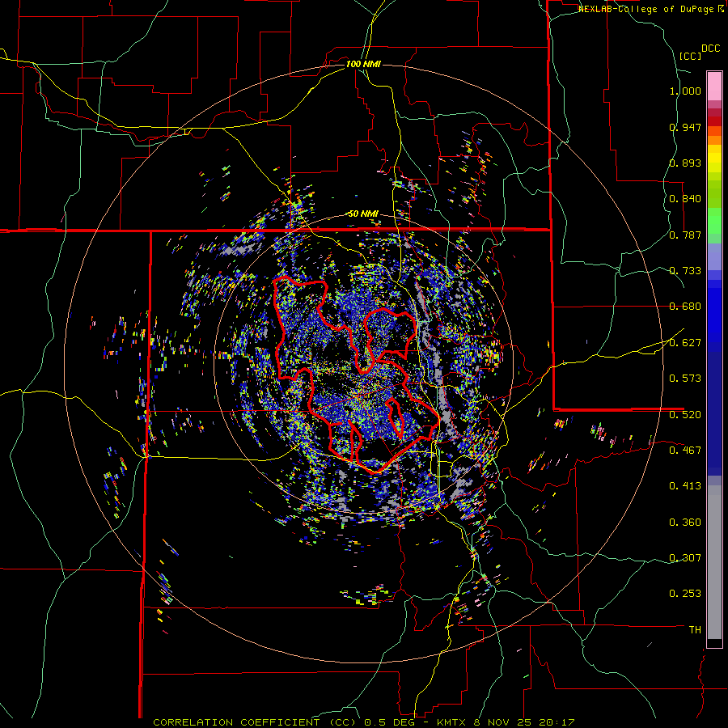
Task: Click the 0.627 scale value
Action: [685, 343]
